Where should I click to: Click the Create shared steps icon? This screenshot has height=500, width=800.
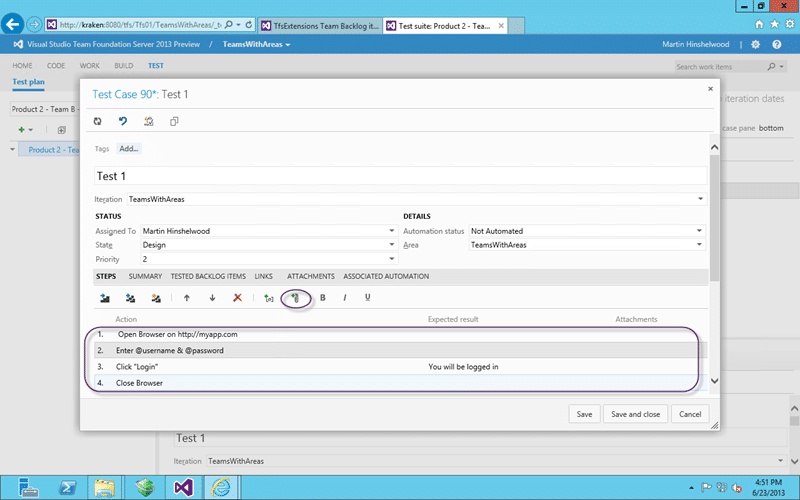click(156, 298)
